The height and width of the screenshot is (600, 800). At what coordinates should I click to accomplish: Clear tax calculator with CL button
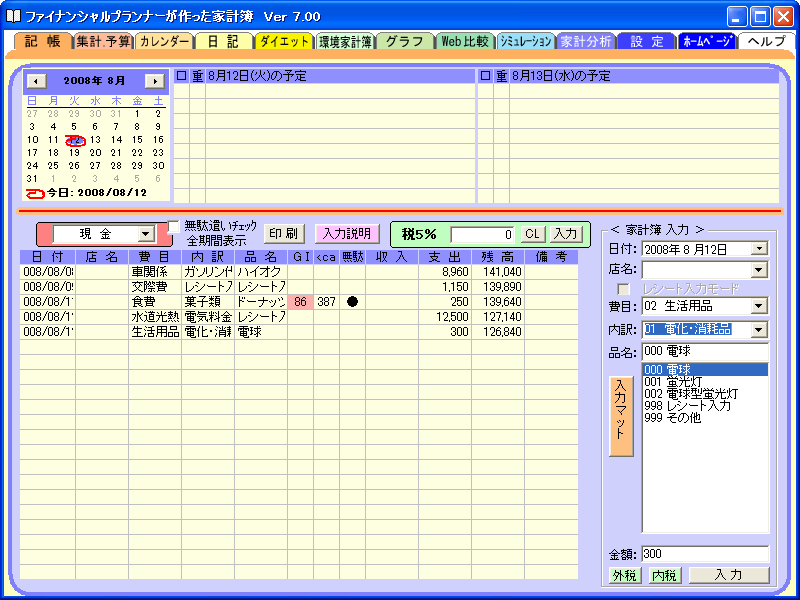pyautogui.click(x=533, y=234)
